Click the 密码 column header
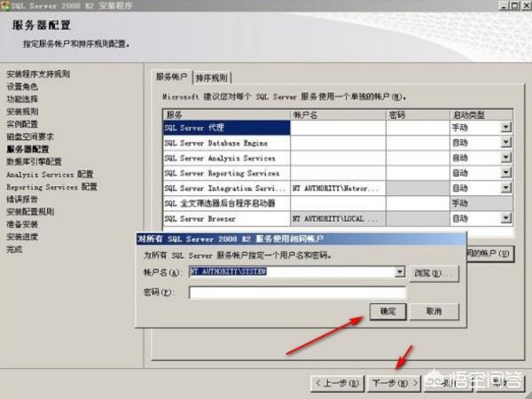 (x=418, y=114)
